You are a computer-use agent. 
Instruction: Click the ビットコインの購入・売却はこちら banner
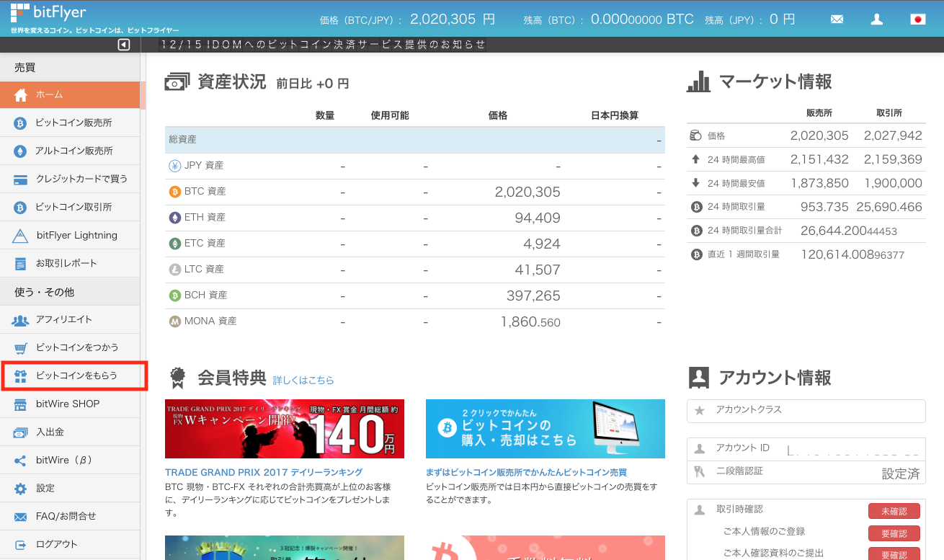pyautogui.click(x=546, y=429)
